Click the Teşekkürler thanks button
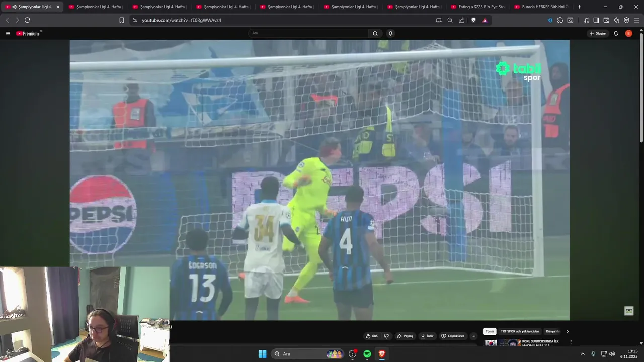This screenshot has height=362, width=644. (x=453, y=336)
